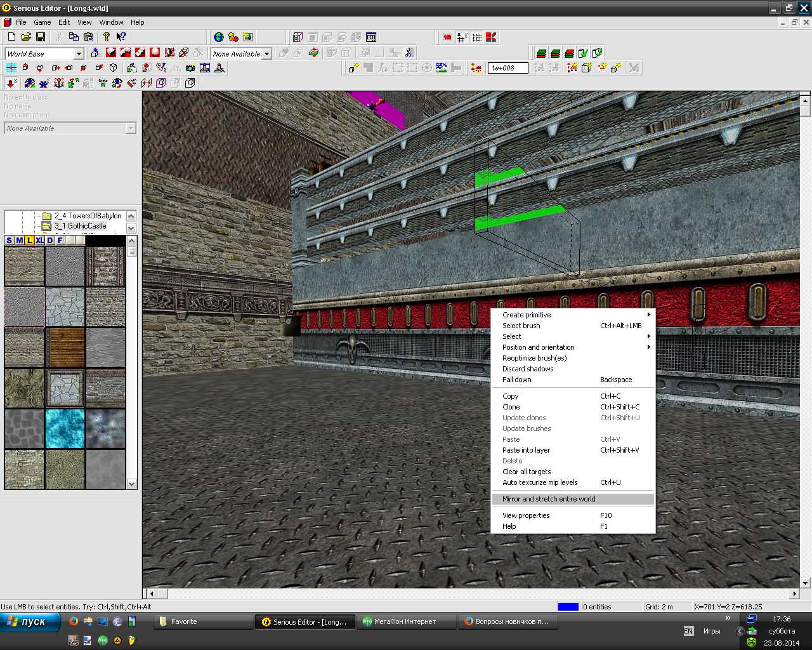Toggle the L texture size button
812x650 pixels.
point(29,241)
